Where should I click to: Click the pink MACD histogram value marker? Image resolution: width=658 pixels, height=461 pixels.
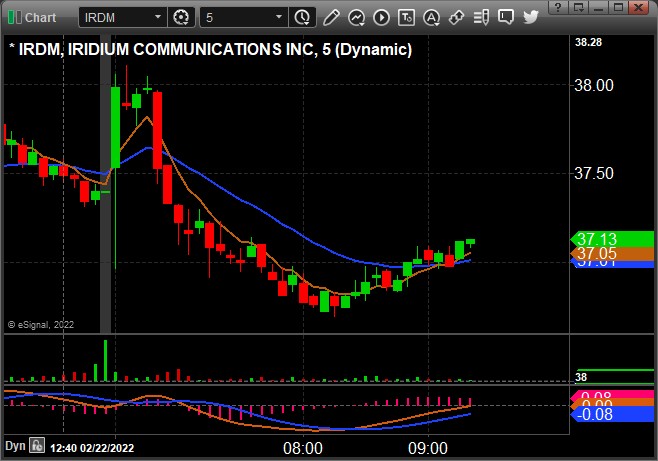click(x=612, y=395)
